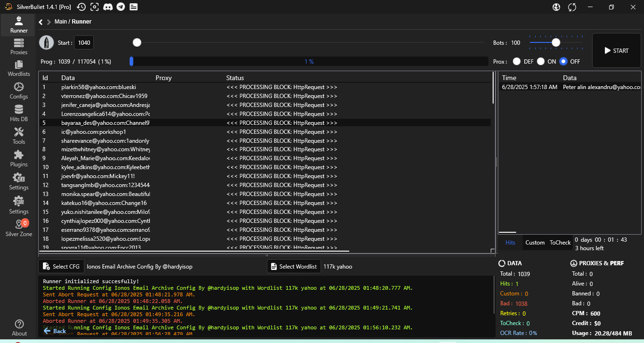Open the Tools section

pyautogui.click(x=19, y=136)
